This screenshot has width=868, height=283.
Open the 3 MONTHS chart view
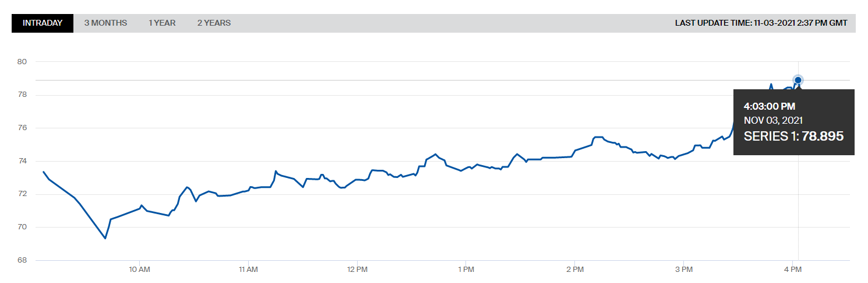click(x=105, y=23)
